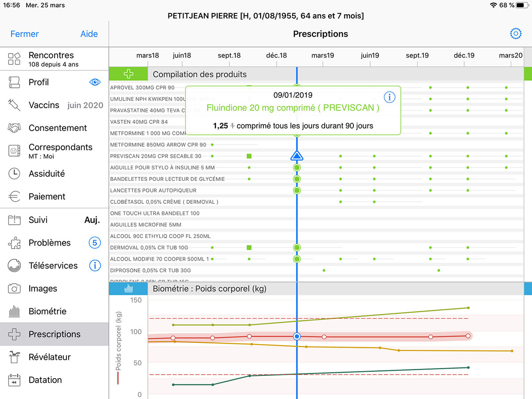
Task: Tap the Aide link
Action: (89, 34)
